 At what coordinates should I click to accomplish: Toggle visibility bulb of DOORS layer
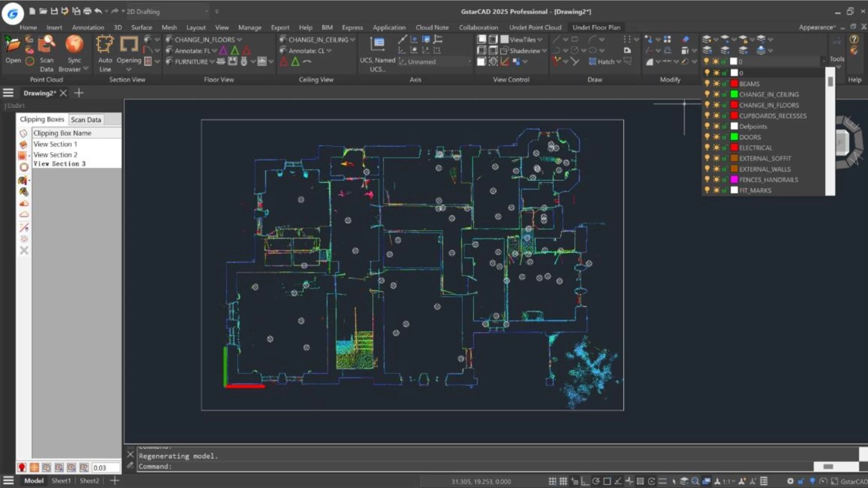pyautogui.click(x=707, y=137)
